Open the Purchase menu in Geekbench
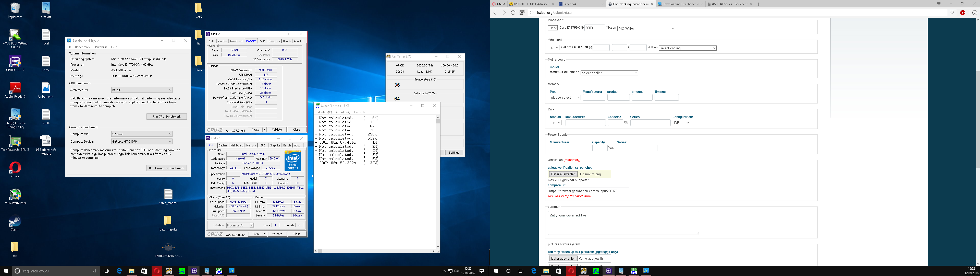 click(x=101, y=47)
